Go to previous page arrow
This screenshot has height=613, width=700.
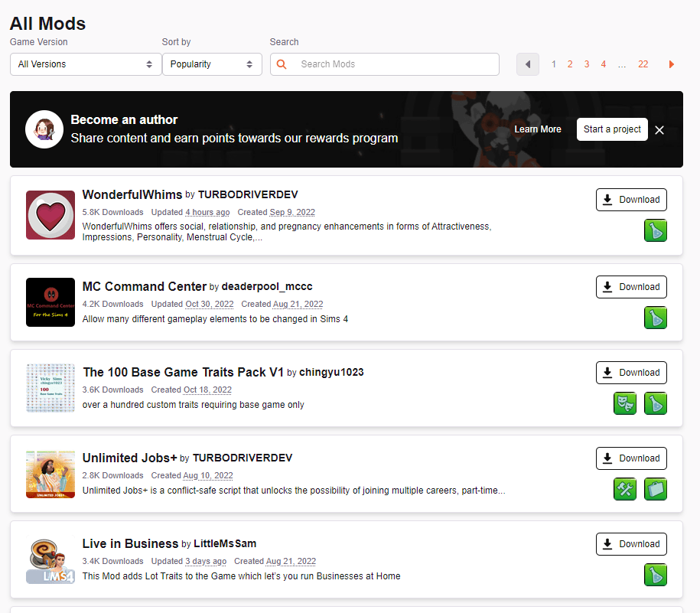528,64
